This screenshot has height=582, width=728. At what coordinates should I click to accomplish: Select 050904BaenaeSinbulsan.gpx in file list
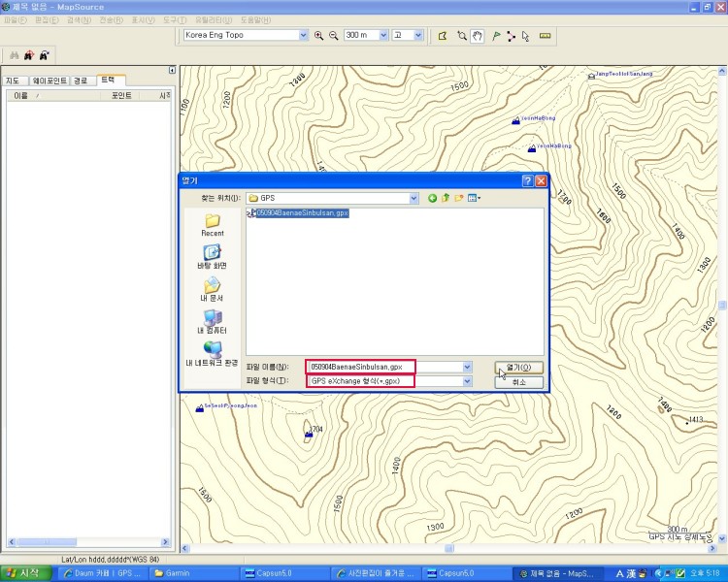pos(298,213)
